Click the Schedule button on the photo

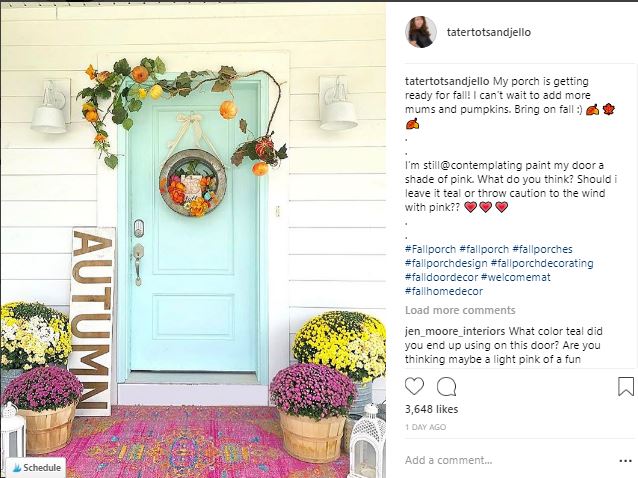36,468
